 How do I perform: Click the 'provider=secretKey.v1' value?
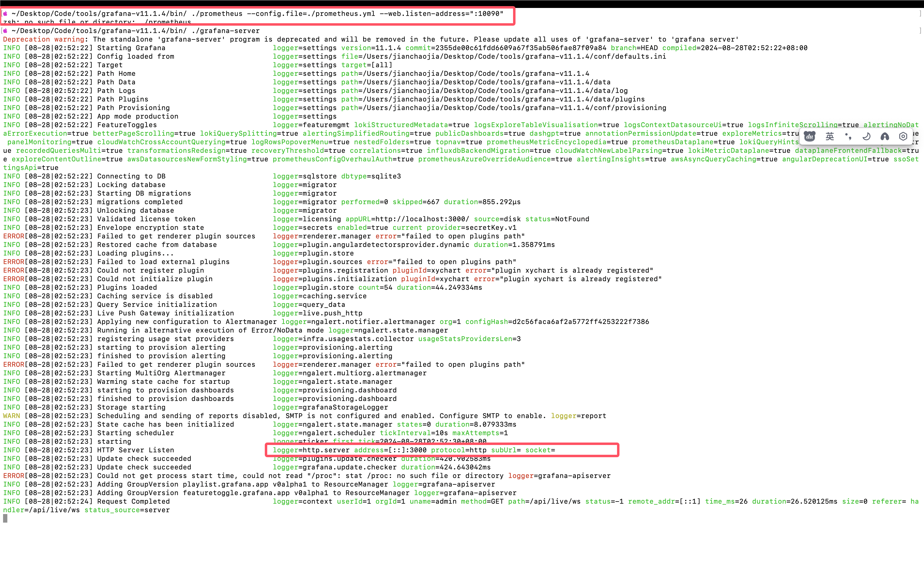471,228
